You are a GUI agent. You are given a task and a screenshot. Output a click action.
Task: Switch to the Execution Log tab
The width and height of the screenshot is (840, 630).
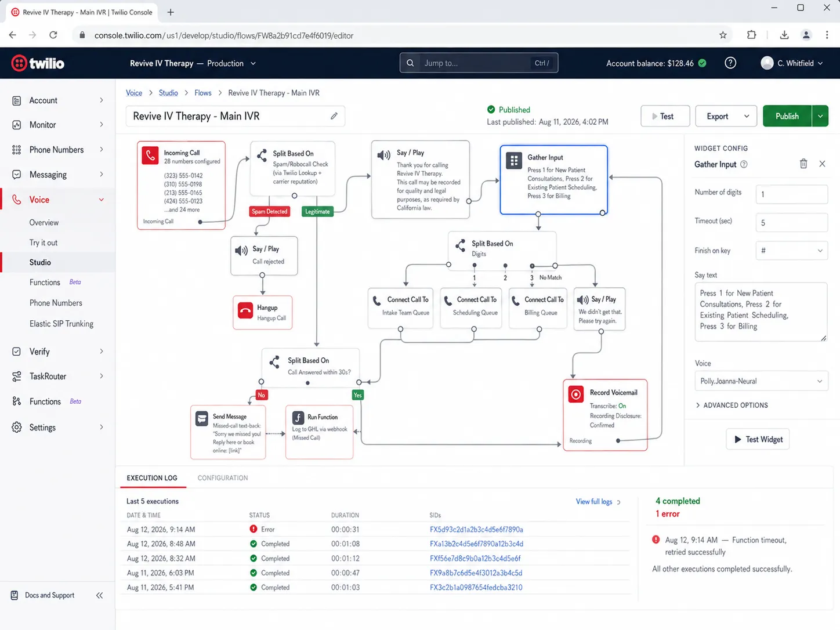152,478
